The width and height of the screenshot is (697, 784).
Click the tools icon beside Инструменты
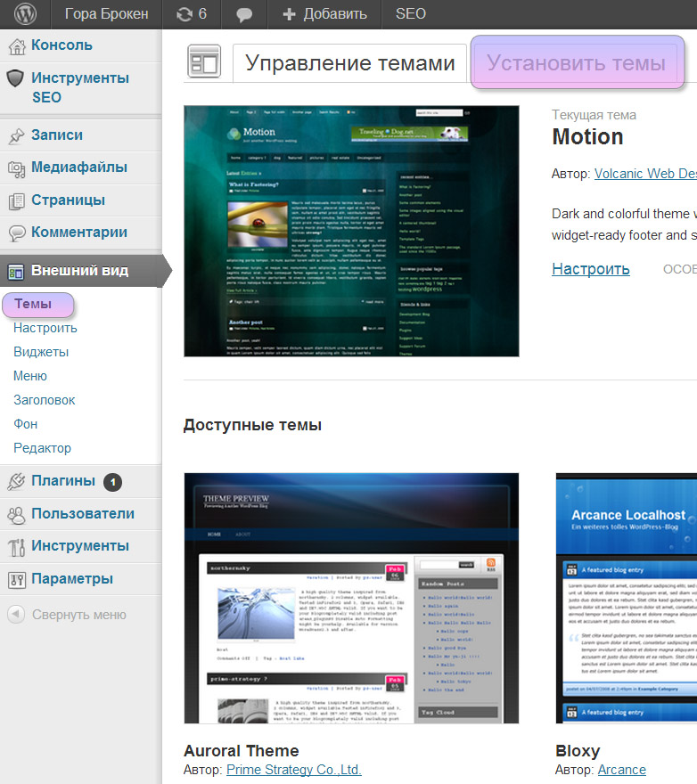click(17, 548)
